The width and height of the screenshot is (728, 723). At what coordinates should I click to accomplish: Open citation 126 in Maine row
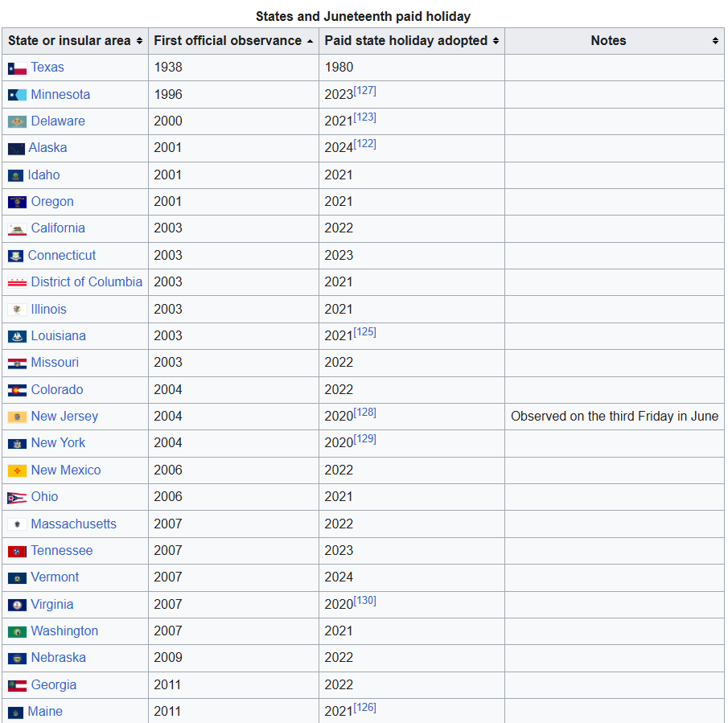coord(364,708)
